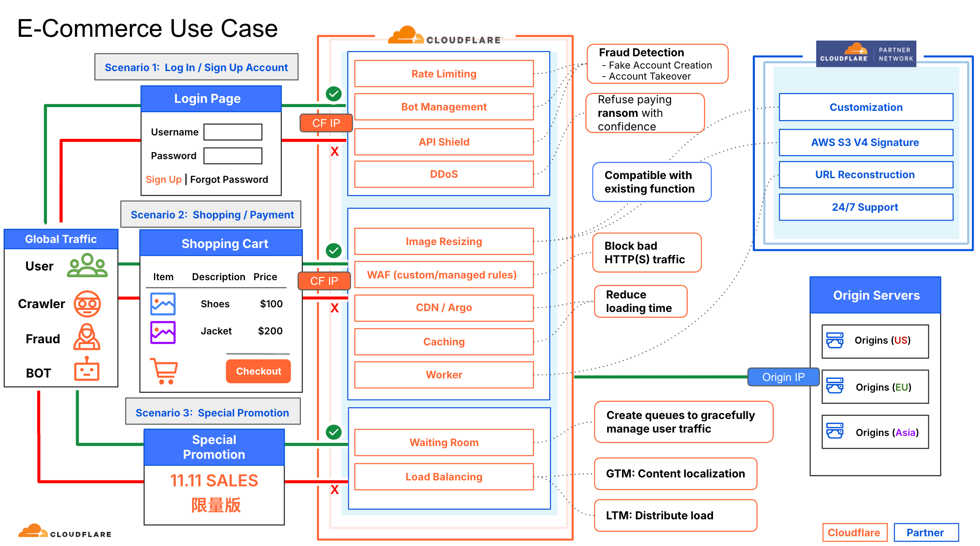
Task: Click the 'Block bad HTTP(S) traffic' callout
Action: (x=647, y=253)
